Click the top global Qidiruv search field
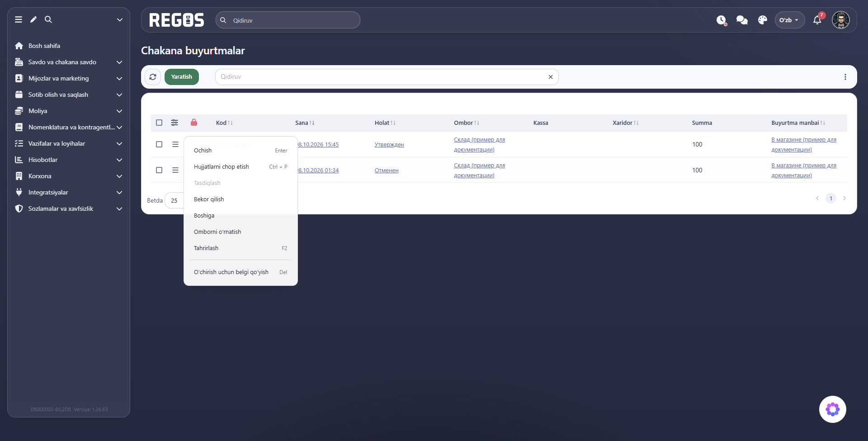Viewport: 868px width, 441px height. pos(288,20)
